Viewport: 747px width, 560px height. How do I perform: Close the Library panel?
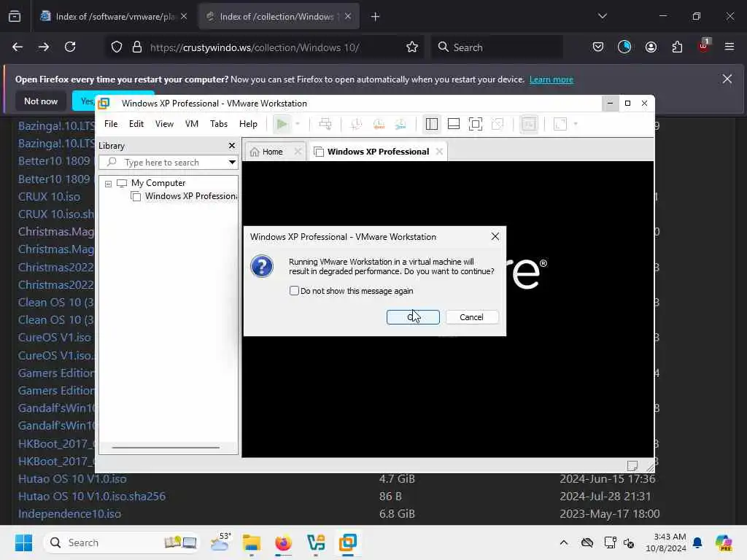(231, 146)
